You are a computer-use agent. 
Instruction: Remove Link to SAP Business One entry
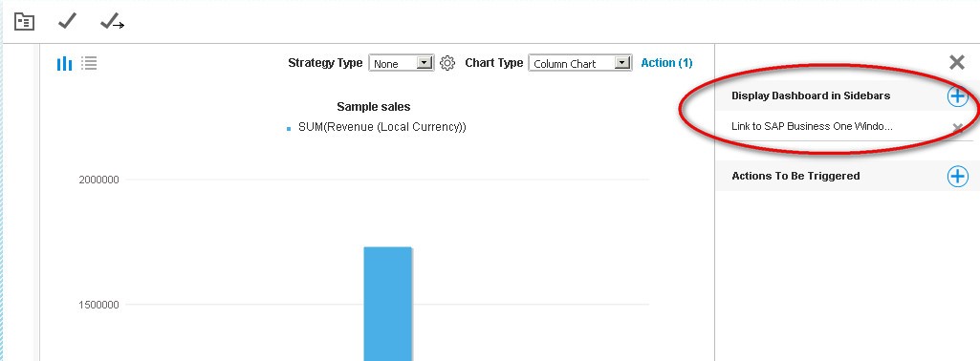coord(957,127)
